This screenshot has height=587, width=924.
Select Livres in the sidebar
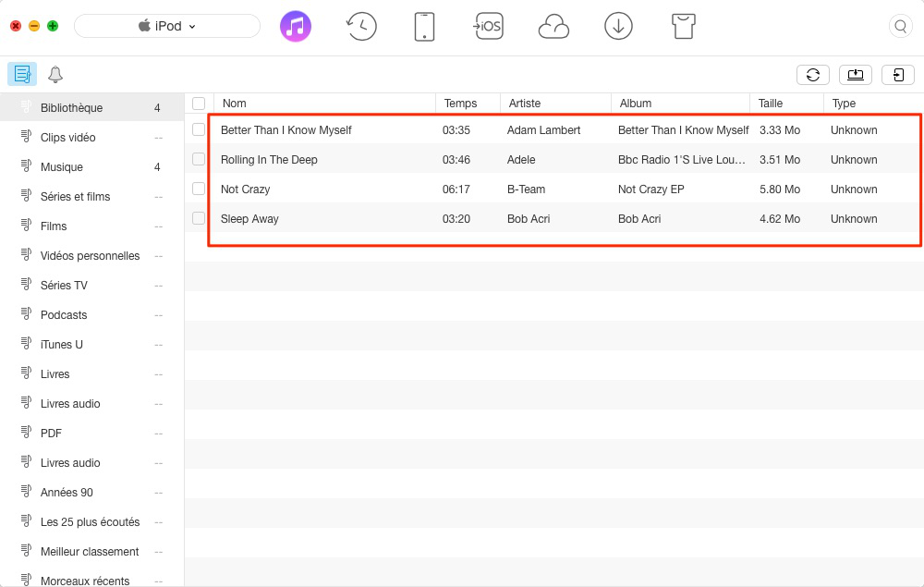(x=91, y=374)
